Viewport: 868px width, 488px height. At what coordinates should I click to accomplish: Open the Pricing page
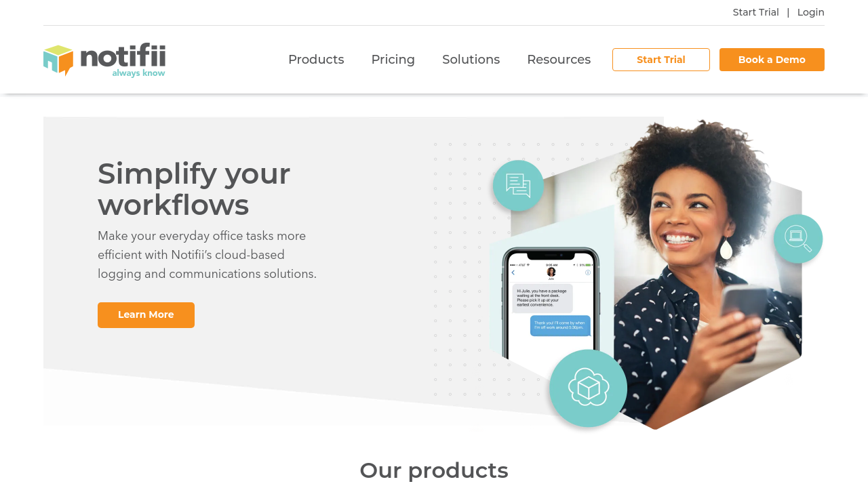[393, 60]
